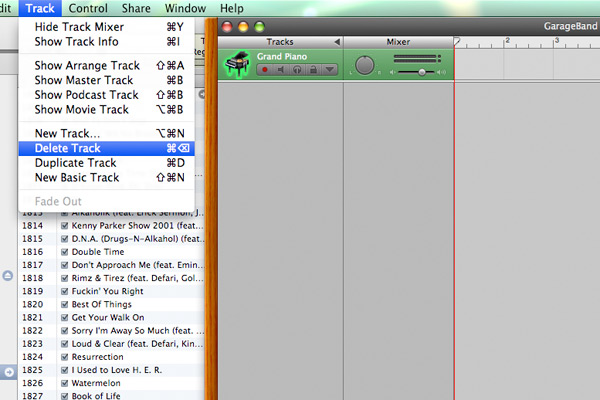The height and width of the screenshot is (400, 600).
Task: Click measure 2 on the timeline ruler
Action: [x=507, y=41]
